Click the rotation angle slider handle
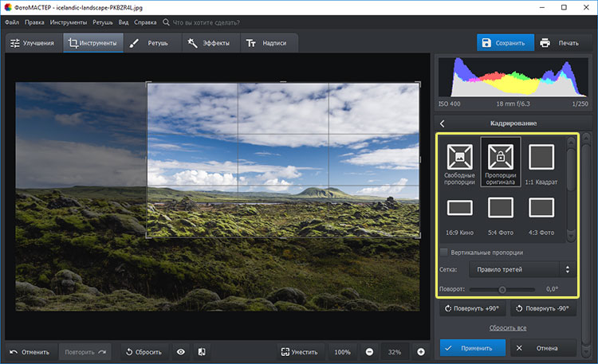The height and width of the screenshot is (364, 598). [502, 289]
